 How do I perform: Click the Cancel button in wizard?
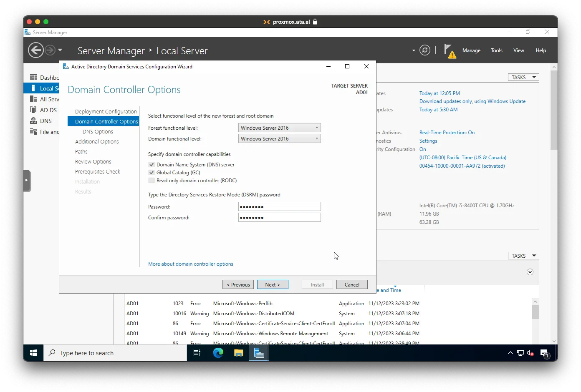352,285
